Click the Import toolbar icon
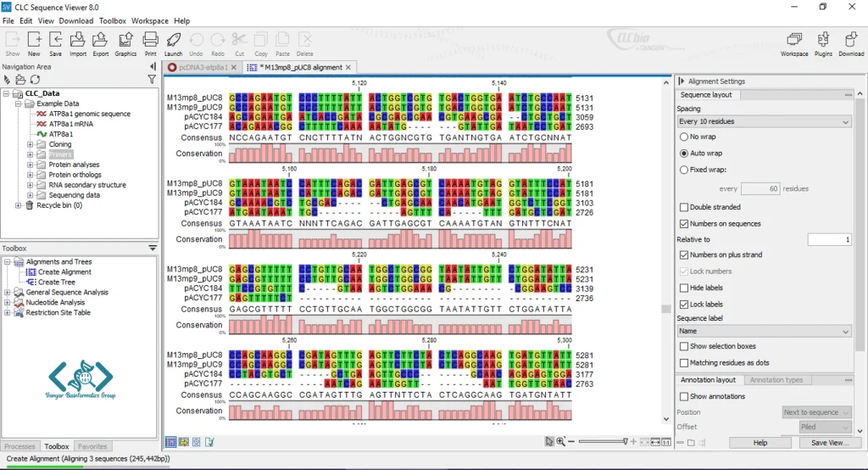Screen dimensions: 868x470 pyautogui.click(x=77, y=43)
